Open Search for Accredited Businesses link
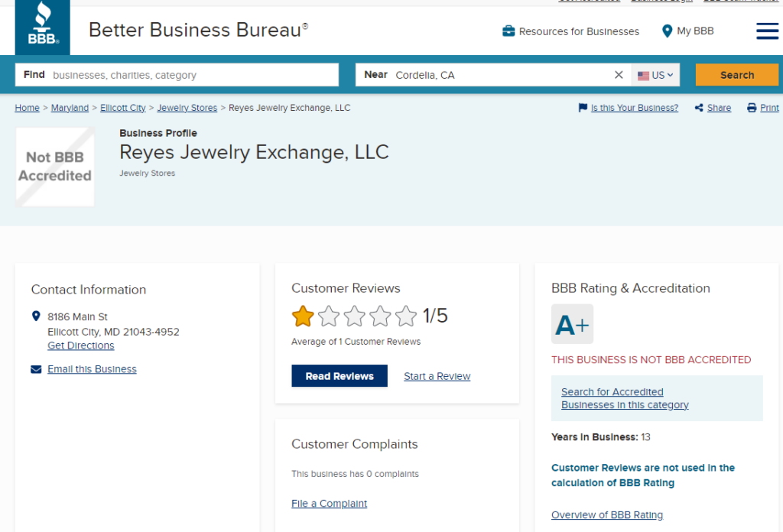Viewport: 783px width, 532px height. click(x=625, y=398)
